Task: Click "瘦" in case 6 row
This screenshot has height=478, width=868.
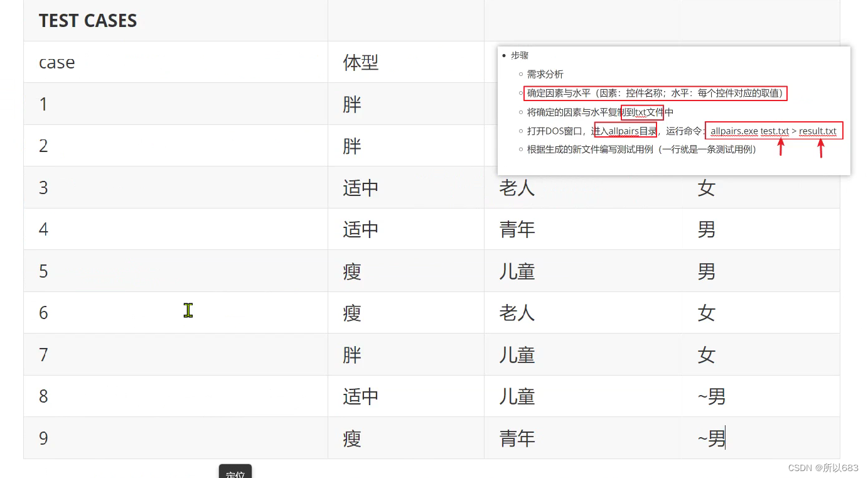Action: [x=352, y=313]
